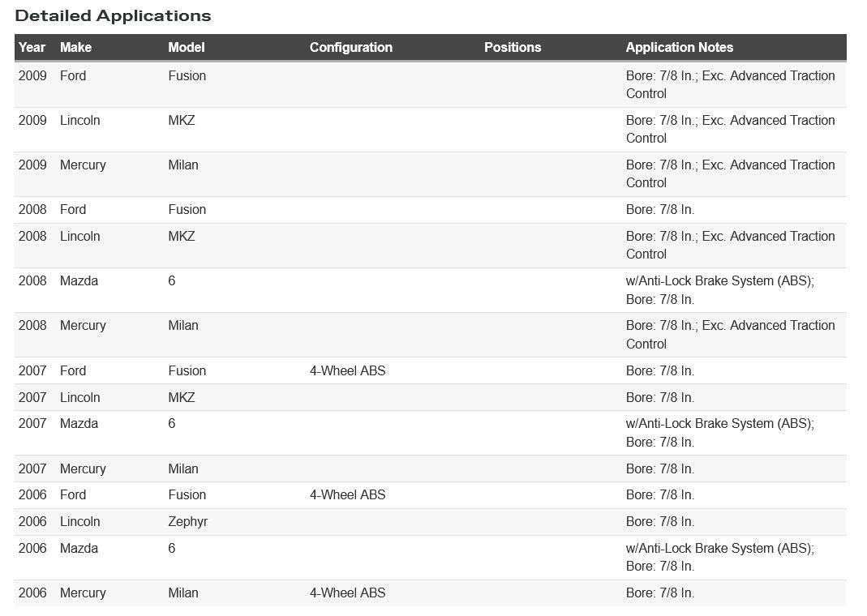Click the Positions column header
Viewport: 867px width, 616px height.
513,48
